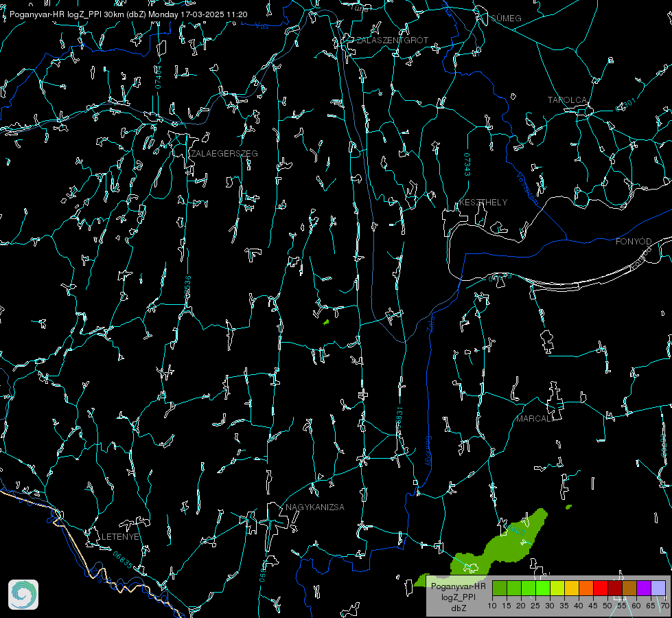Click the logZ_PPI legend label
The image size is (672, 618).
click(459, 597)
